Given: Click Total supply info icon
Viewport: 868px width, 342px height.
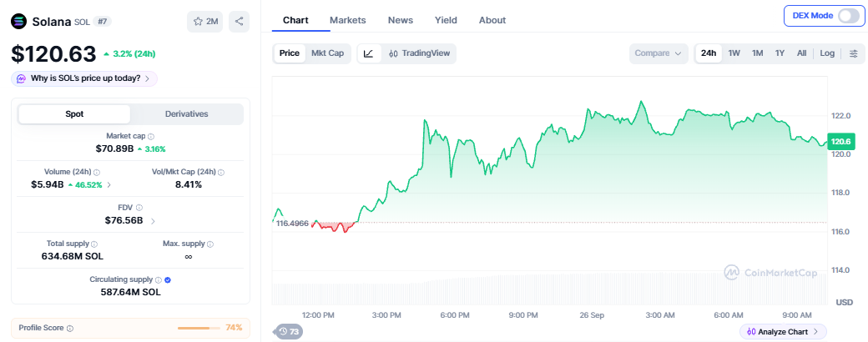Looking at the screenshot, I should (x=94, y=244).
